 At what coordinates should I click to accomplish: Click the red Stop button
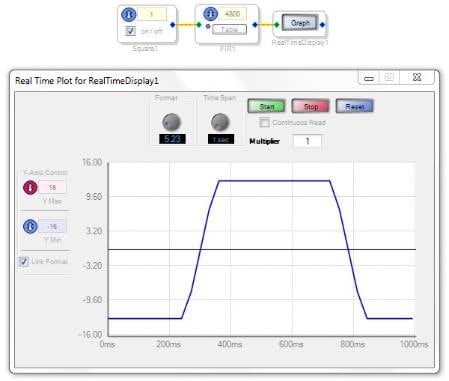(x=310, y=106)
